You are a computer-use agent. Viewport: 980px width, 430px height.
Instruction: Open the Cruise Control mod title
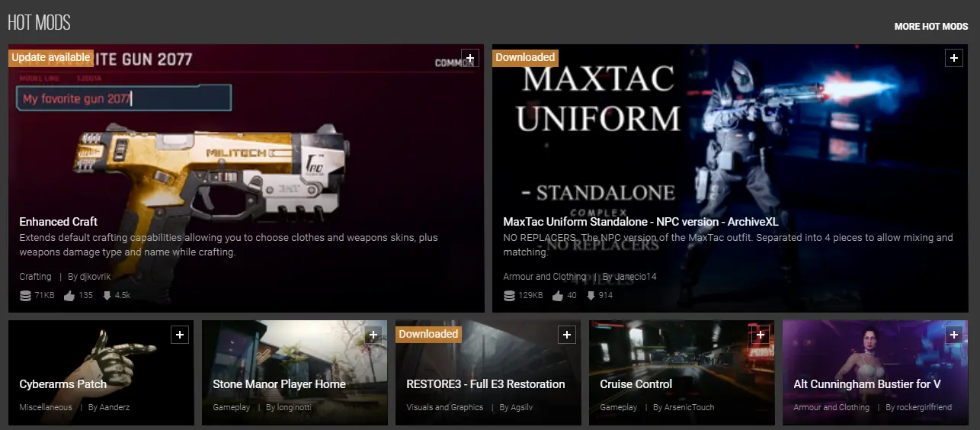(x=636, y=383)
